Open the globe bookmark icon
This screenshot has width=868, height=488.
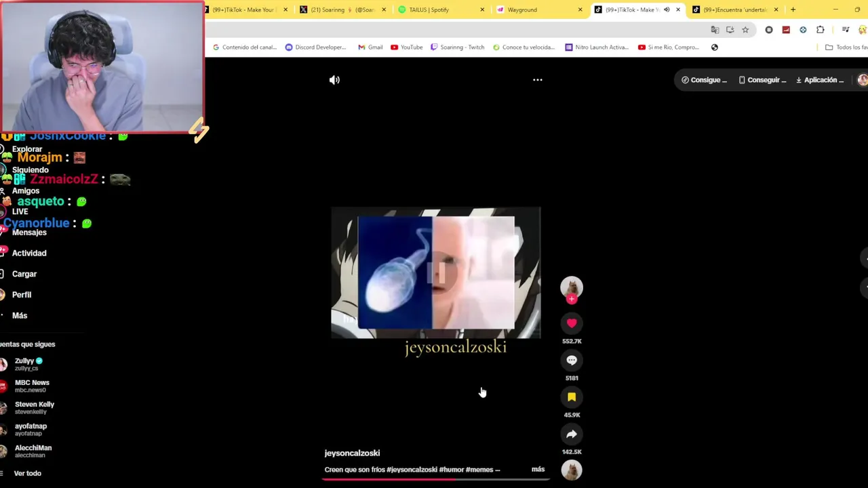coord(715,47)
